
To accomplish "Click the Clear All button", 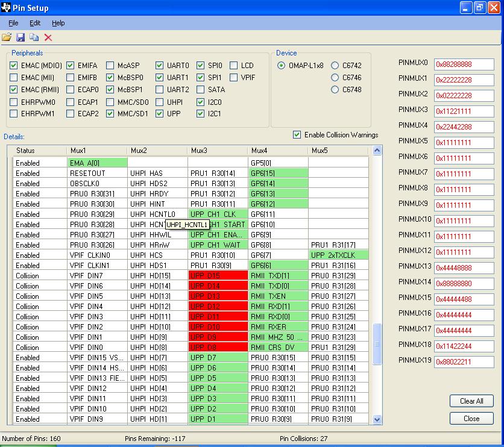I will pos(471,401).
